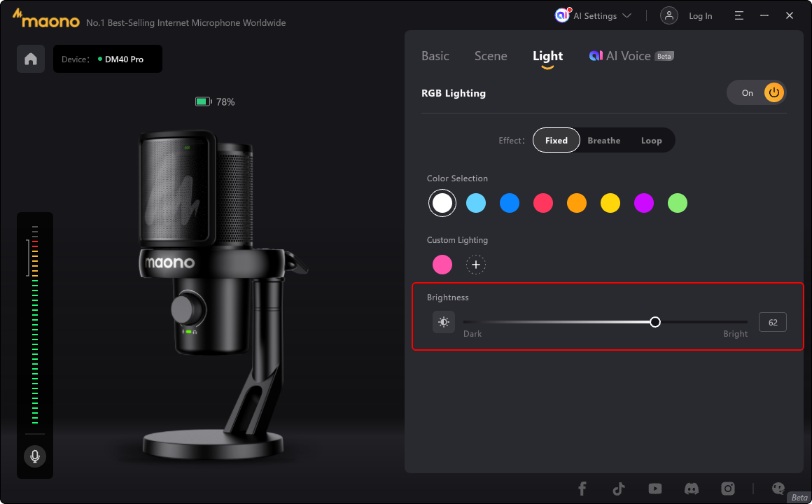Screen dimensions: 812x504
Task: Select the Breathe lighting effect
Action: point(604,141)
